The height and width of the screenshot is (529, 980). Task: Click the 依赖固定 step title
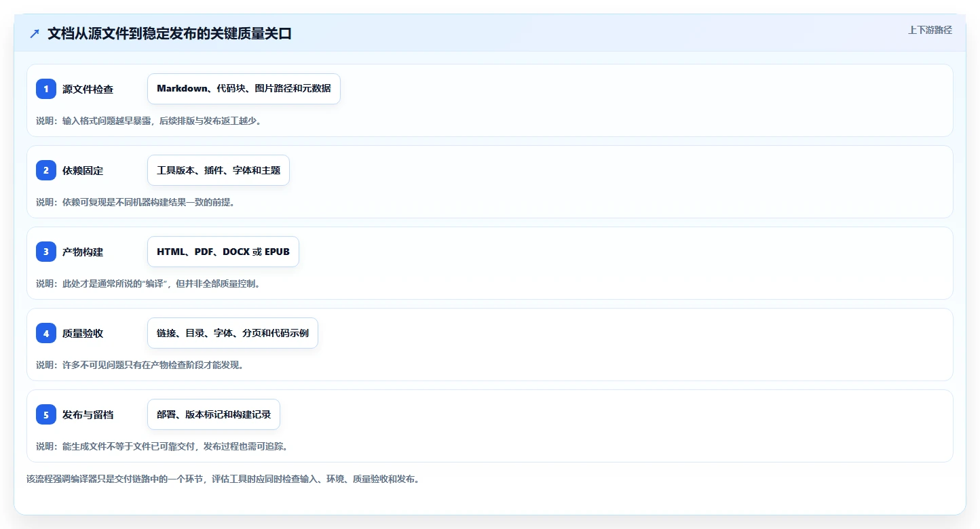tap(83, 170)
